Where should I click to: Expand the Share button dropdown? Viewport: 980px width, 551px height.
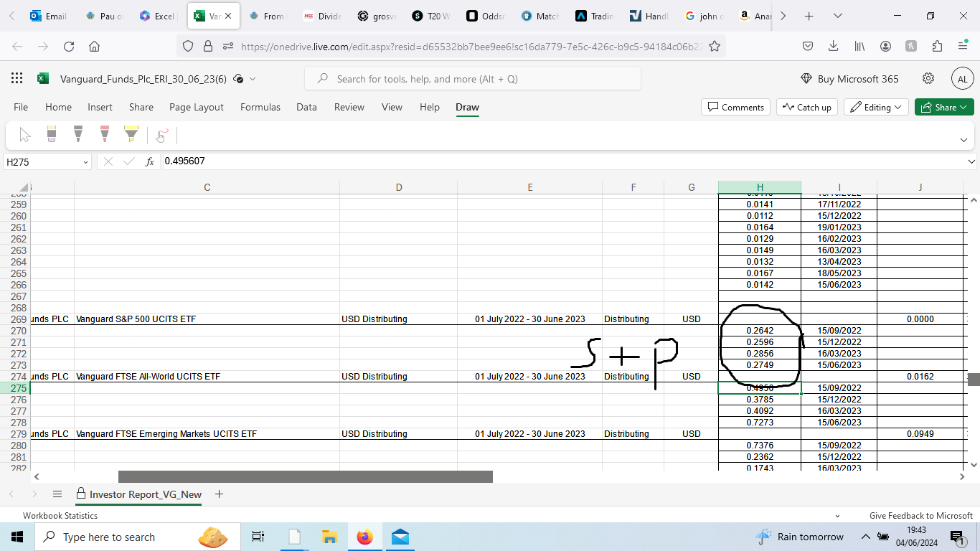click(x=962, y=107)
